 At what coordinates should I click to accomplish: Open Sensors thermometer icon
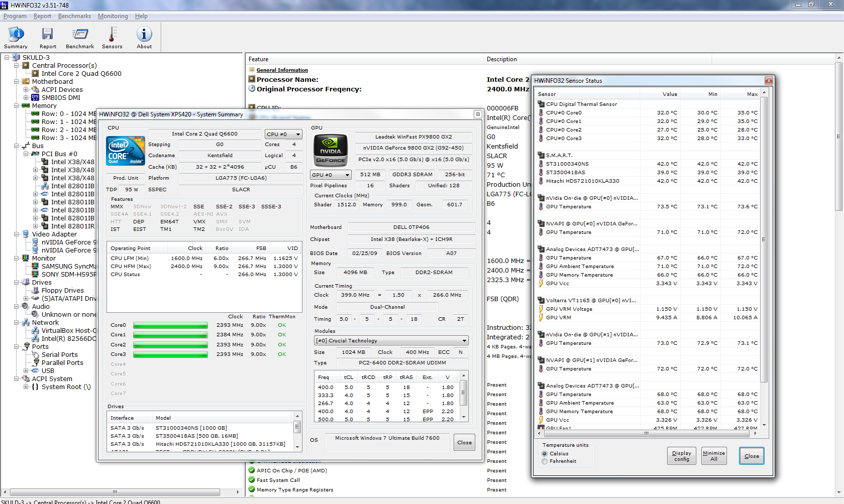coord(112,34)
